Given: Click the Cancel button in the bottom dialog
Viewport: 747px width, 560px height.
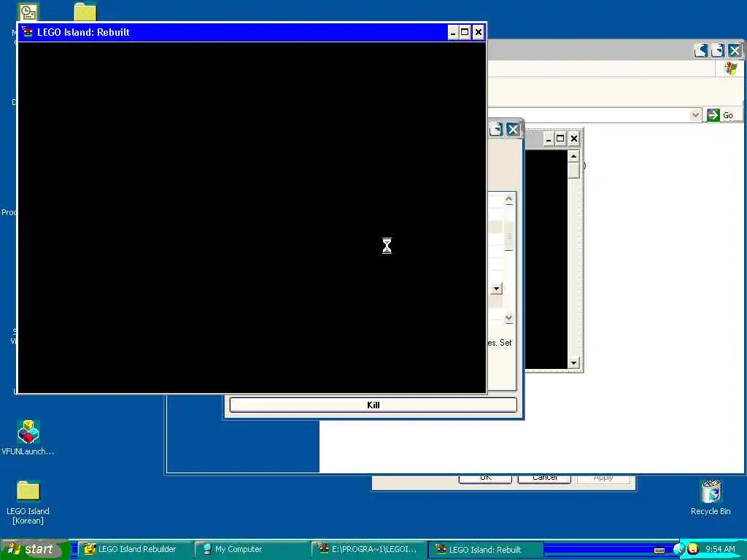Looking at the screenshot, I should point(544,478).
